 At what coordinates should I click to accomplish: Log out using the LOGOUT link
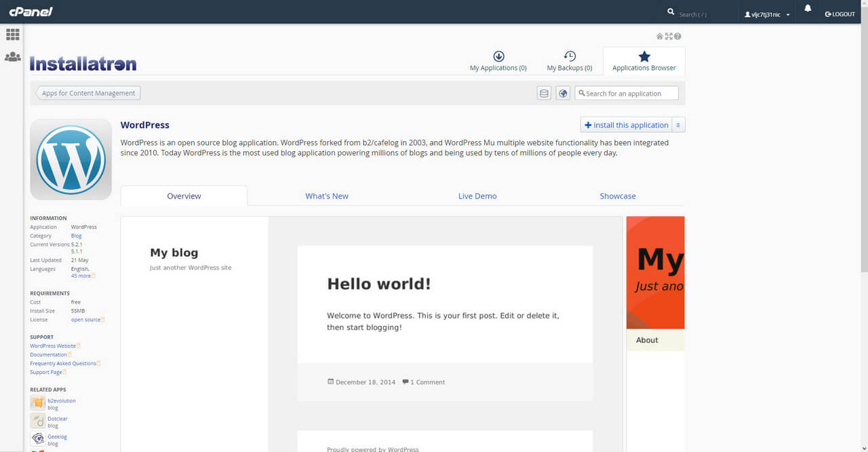coord(840,14)
